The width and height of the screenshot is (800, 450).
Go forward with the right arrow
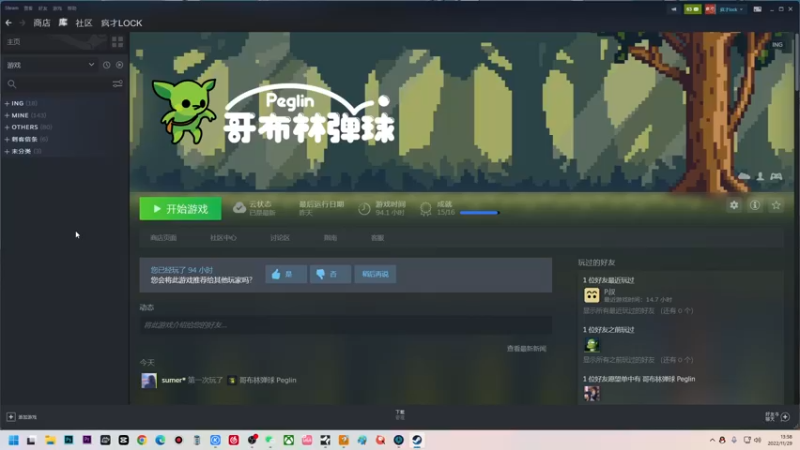click(x=22, y=23)
